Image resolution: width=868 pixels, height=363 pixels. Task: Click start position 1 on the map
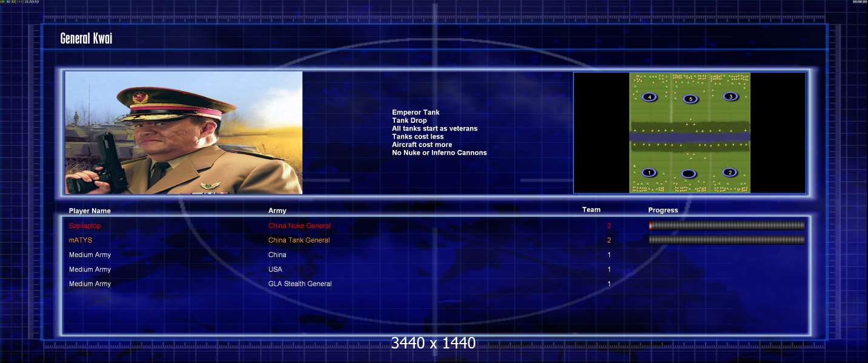[649, 173]
